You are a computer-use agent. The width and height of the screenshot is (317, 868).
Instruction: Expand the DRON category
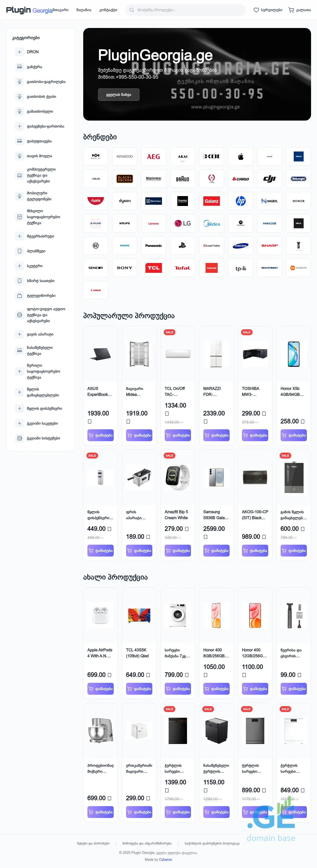[x=20, y=52]
